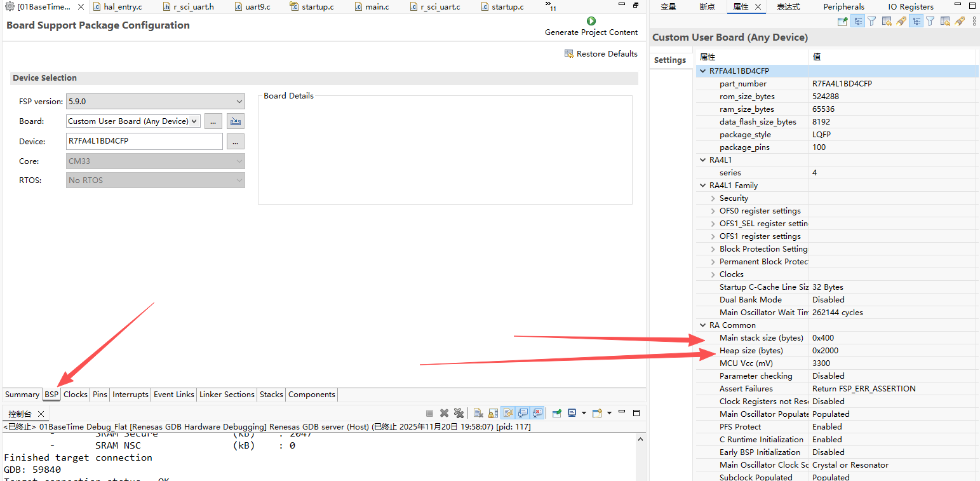Select the Heap size value 0x2000
Image resolution: width=980 pixels, height=481 pixels.
(x=825, y=351)
